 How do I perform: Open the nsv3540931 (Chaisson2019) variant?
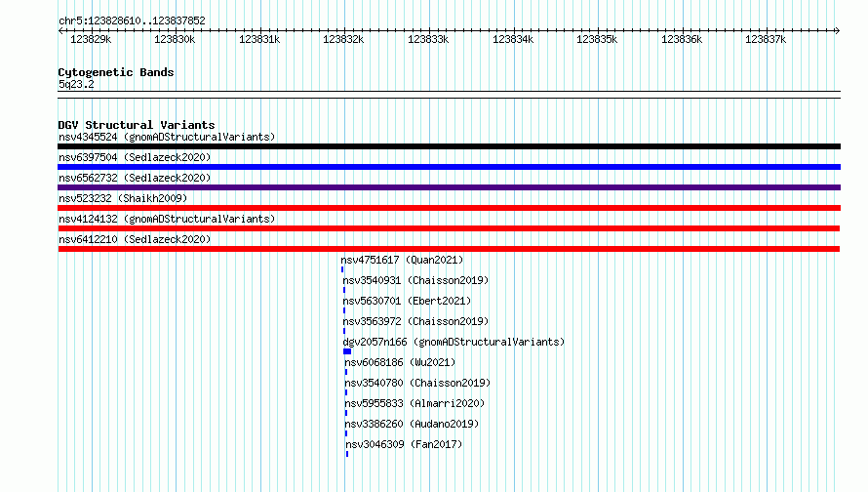pos(415,280)
